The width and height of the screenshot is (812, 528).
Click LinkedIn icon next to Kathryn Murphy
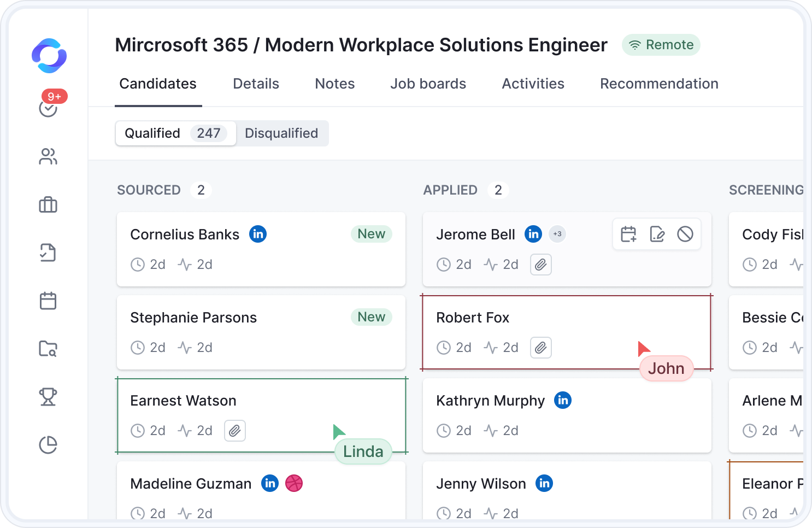pos(563,400)
